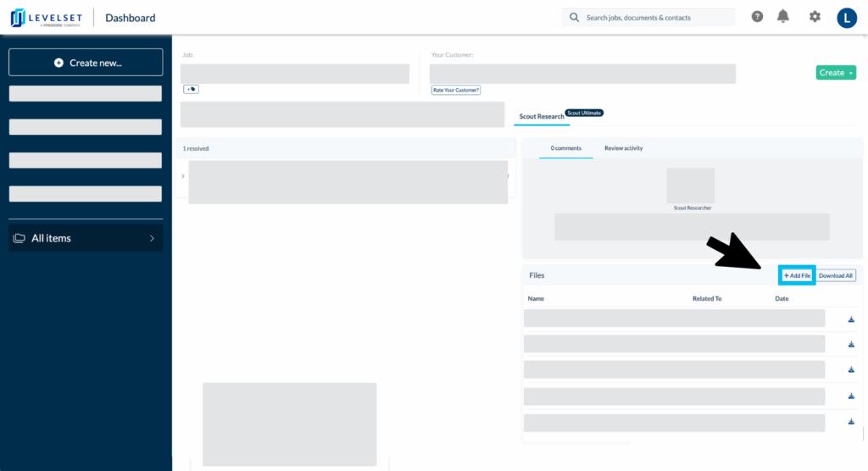
Task: Download the last file in Files list
Action: click(851, 421)
